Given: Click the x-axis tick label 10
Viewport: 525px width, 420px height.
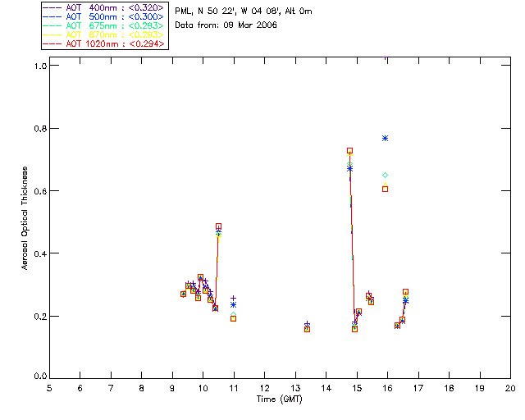Looking at the screenshot, I should (x=203, y=388).
